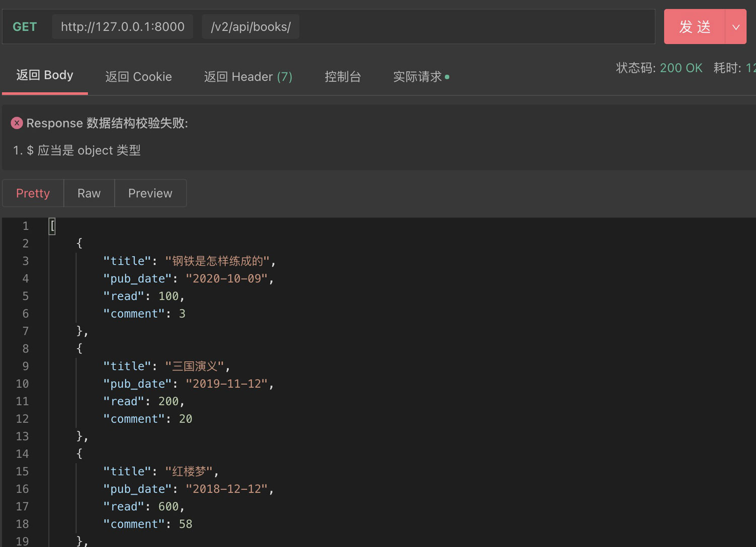Open the 实际请求 tab

pos(418,77)
